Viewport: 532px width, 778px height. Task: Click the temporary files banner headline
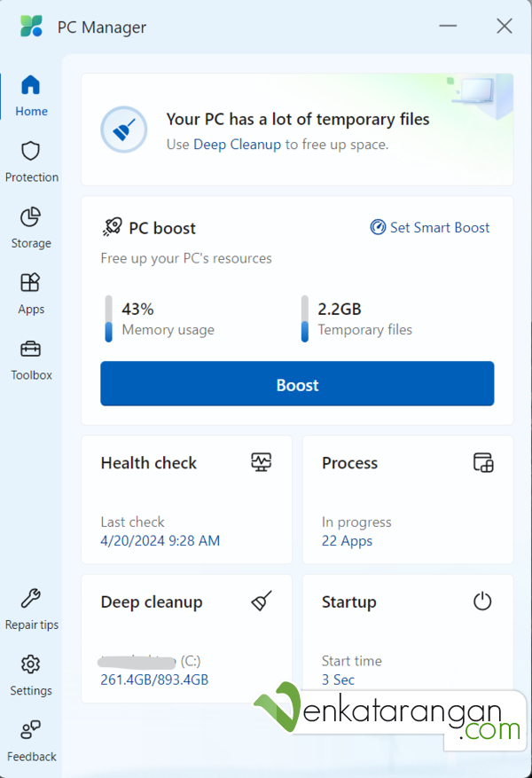click(x=298, y=119)
